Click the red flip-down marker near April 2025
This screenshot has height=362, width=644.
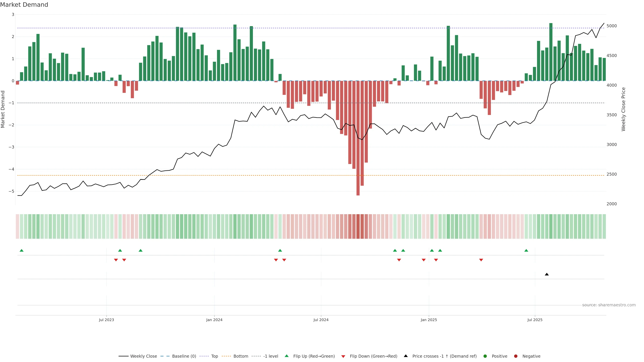point(481,260)
